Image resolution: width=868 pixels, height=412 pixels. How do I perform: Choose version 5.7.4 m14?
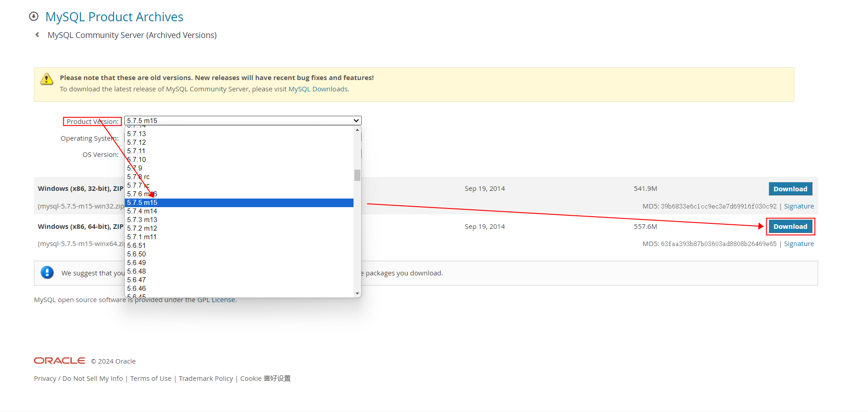(239, 211)
